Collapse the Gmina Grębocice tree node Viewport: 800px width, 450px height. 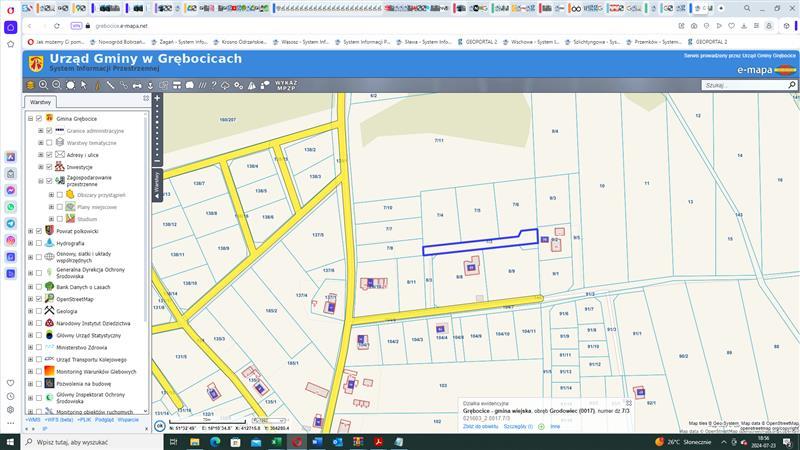pos(30,118)
